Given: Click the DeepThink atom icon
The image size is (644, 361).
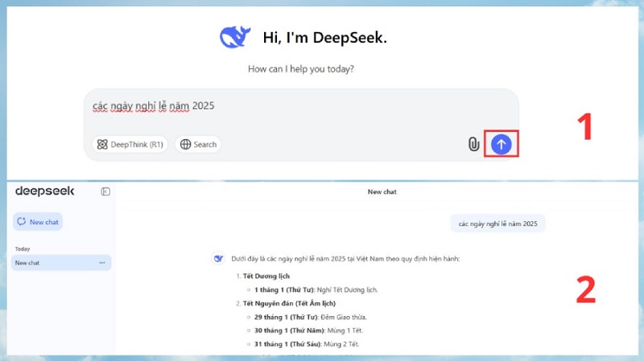Looking at the screenshot, I should pyautogui.click(x=102, y=145).
